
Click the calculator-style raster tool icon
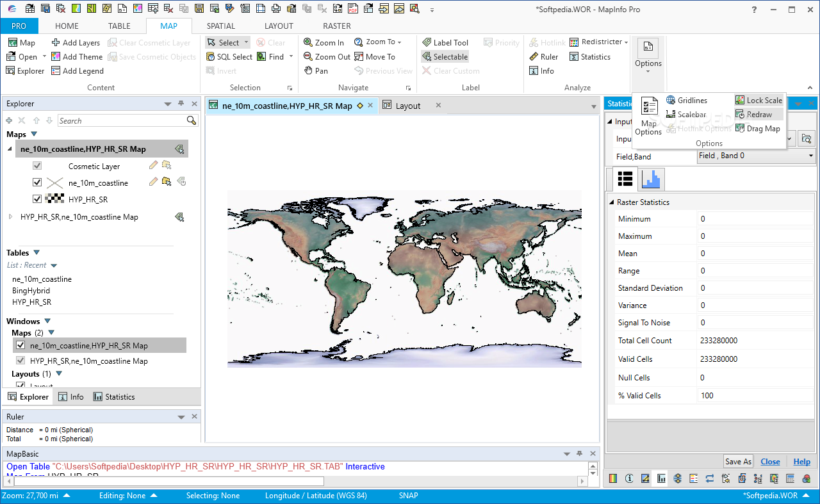pyautogui.click(x=791, y=478)
